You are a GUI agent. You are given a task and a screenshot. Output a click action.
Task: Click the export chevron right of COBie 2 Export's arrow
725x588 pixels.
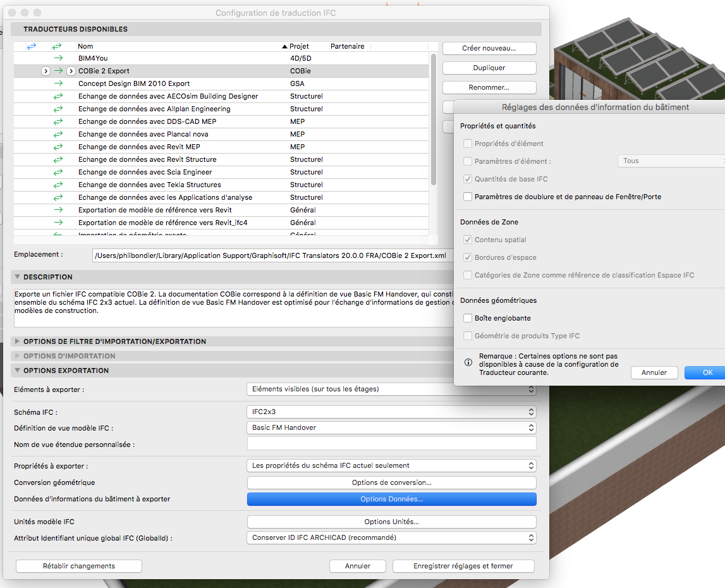pyautogui.click(x=71, y=71)
